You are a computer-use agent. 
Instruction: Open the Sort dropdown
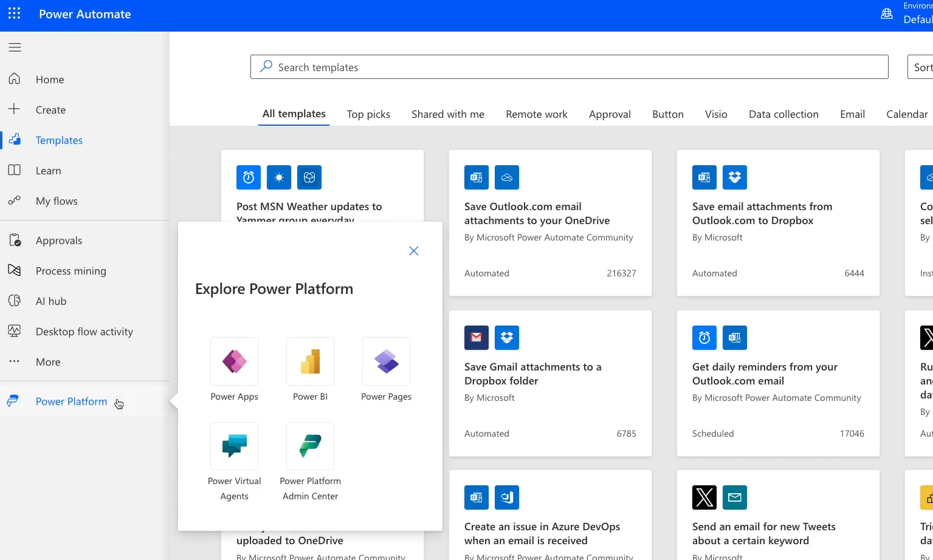tap(920, 67)
